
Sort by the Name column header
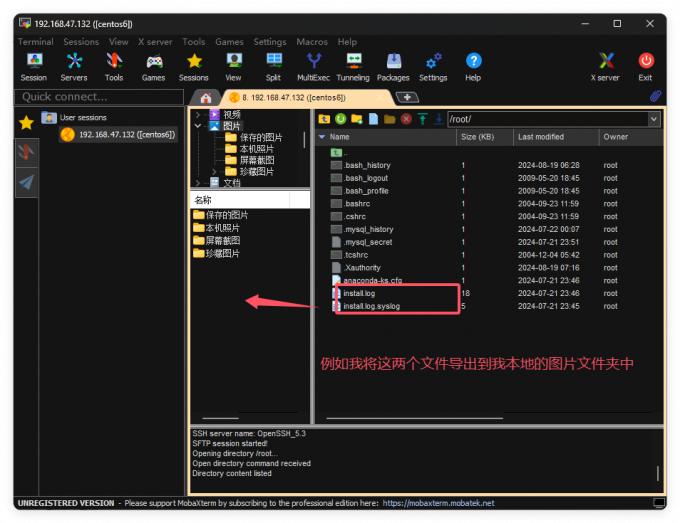(386, 137)
